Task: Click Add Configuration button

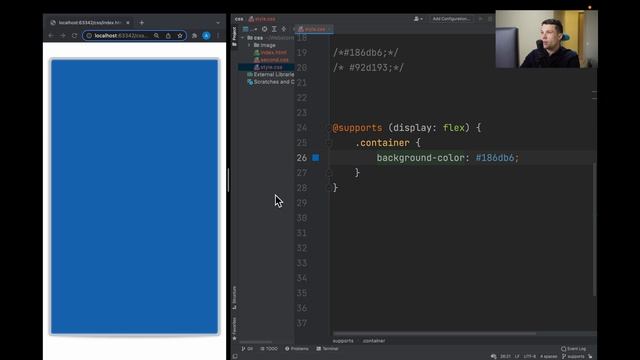Action: pyautogui.click(x=451, y=19)
